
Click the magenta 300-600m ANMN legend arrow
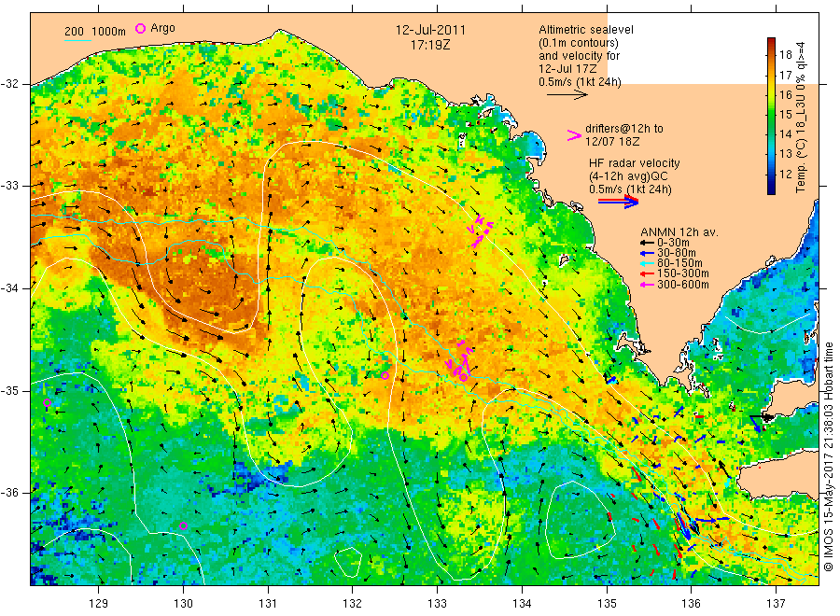tap(647, 285)
